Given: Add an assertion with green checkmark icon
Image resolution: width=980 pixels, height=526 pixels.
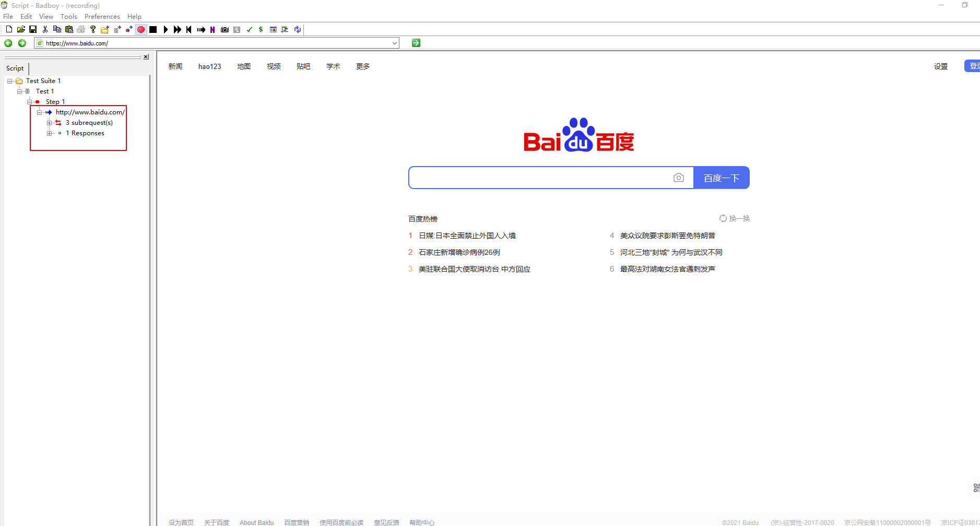Looking at the screenshot, I should click(249, 29).
